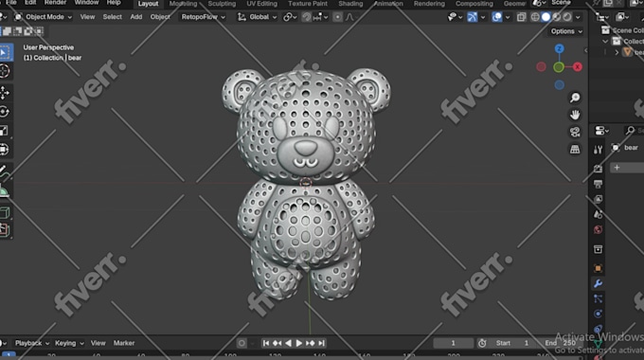This screenshot has height=360, width=644.
Task: Click the blue Z axis gizmo ball
Action: click(559, 49)
